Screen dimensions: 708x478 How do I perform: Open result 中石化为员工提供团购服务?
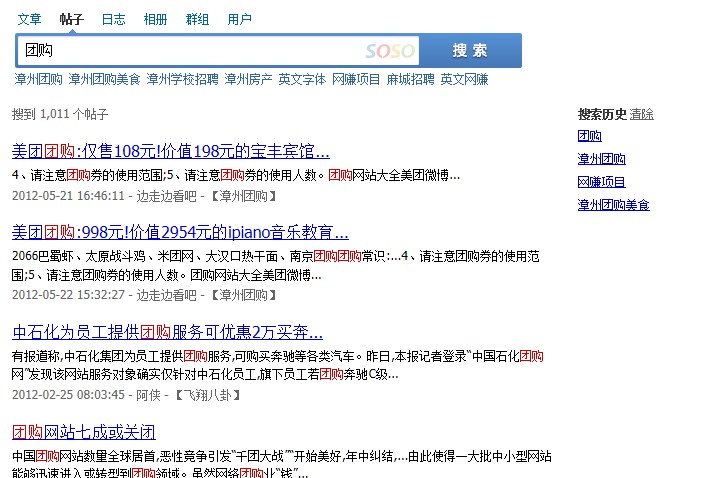pyautogui.click(x=168, y=332)
